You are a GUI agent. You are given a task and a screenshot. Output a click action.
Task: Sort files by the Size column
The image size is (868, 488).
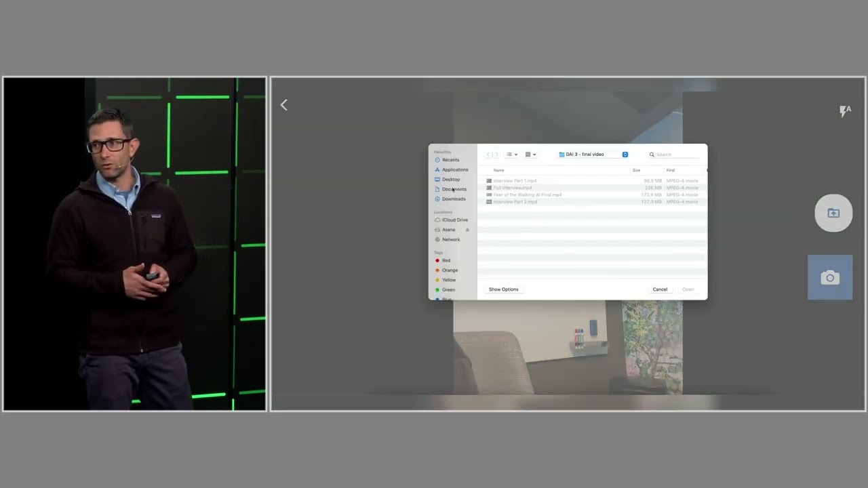point(636,170)
